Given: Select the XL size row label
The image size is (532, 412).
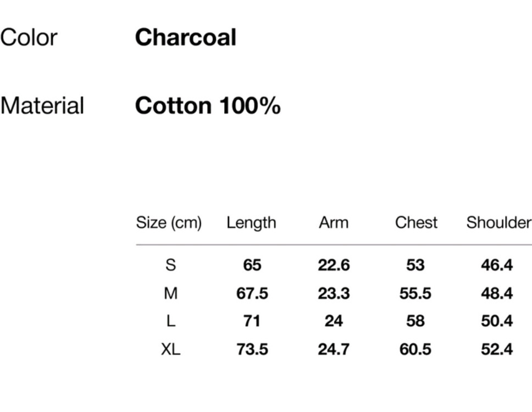Looking at the screenshot, I should point(170,349).
